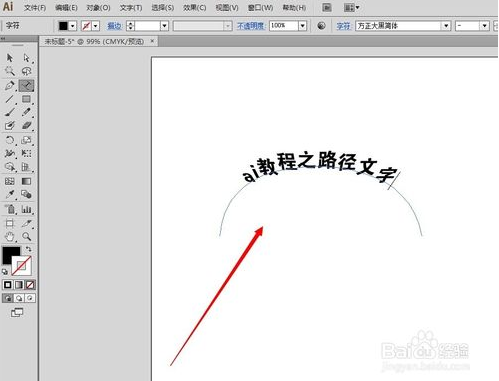Select the Rotate tool
Image resolution: width=499 pixels, height=381 pixels.
pyautogui.click(x=10, y=140)
